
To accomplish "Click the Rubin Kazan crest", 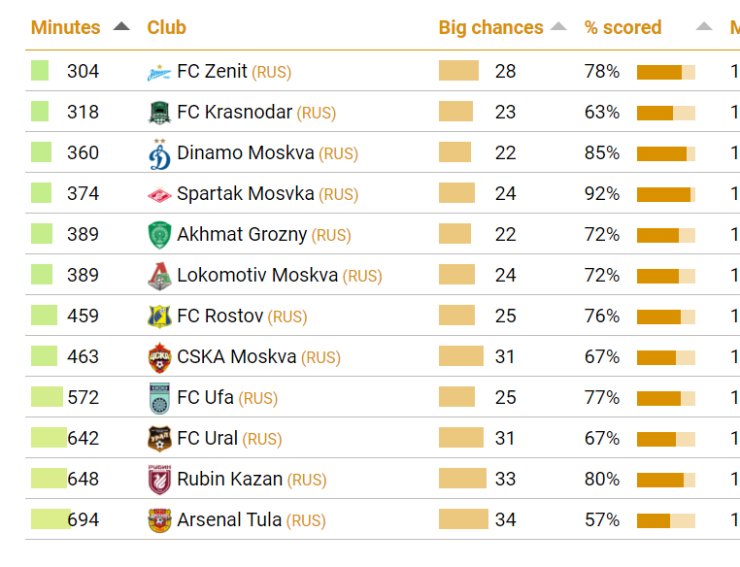I will (160, 480).
